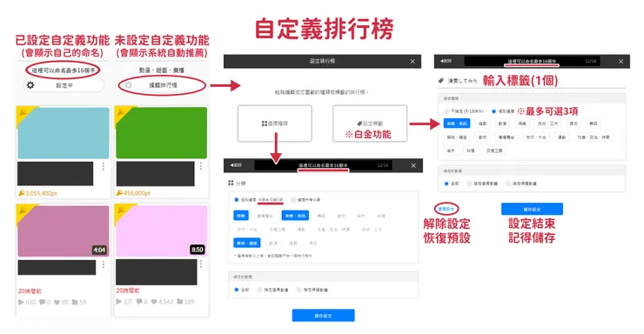Screen dimensions: 644x334
Task: Select the all-categories radio in genre dialog
Action: tap(292, 200)
